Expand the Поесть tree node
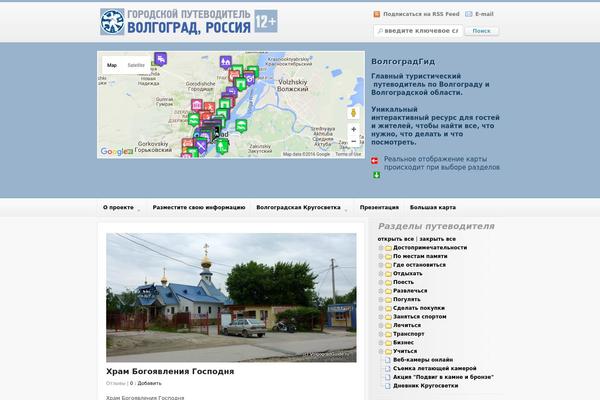This screenshot has width=600, height=400. (381, 282)
